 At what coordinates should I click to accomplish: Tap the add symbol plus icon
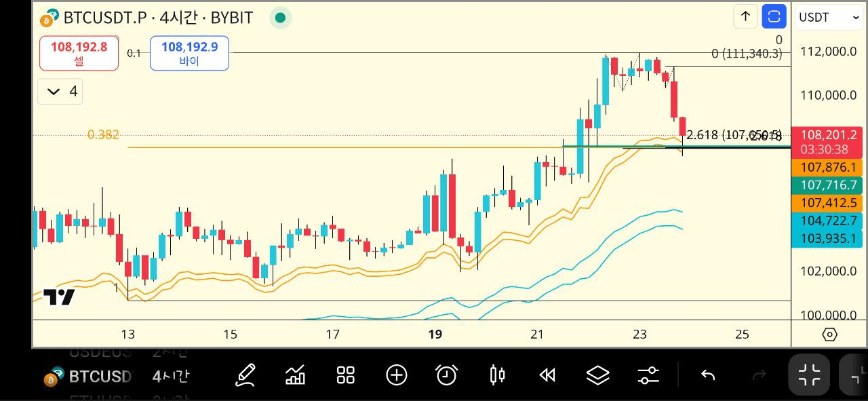coord(396,375)
